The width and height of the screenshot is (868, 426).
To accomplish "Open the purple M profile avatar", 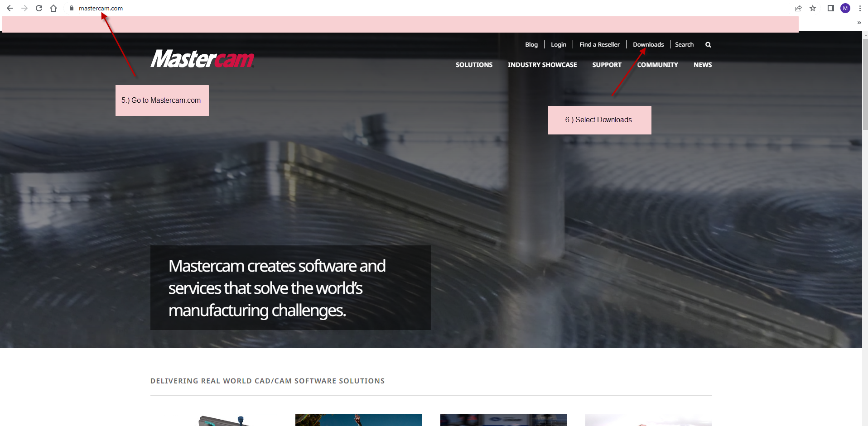I will tap(845, 8).
